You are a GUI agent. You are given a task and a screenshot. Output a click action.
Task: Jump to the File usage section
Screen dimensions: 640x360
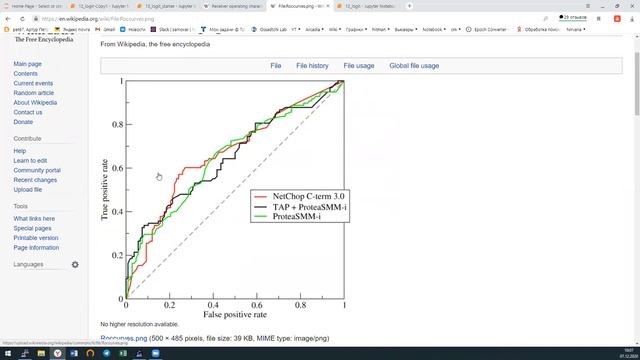(359, 66)
